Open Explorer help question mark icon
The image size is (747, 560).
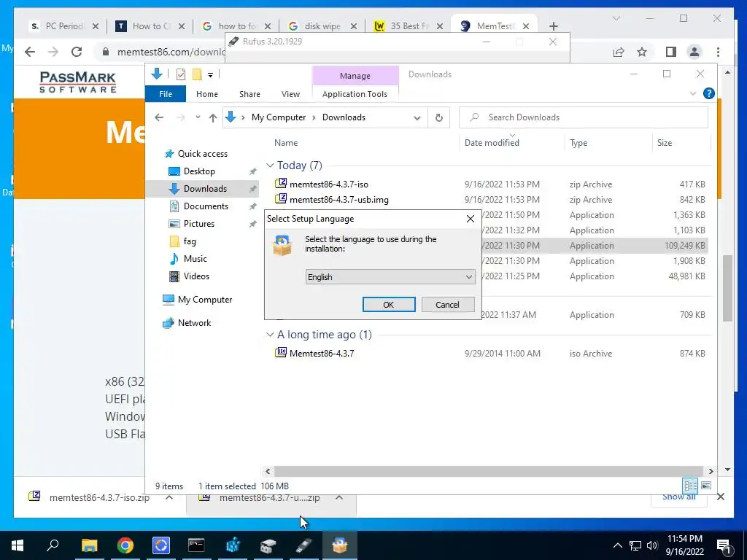(708, 93)
